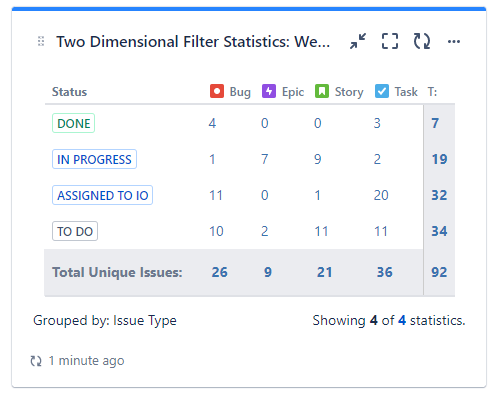Click the gadget drag handle icon

coord(41,41)
